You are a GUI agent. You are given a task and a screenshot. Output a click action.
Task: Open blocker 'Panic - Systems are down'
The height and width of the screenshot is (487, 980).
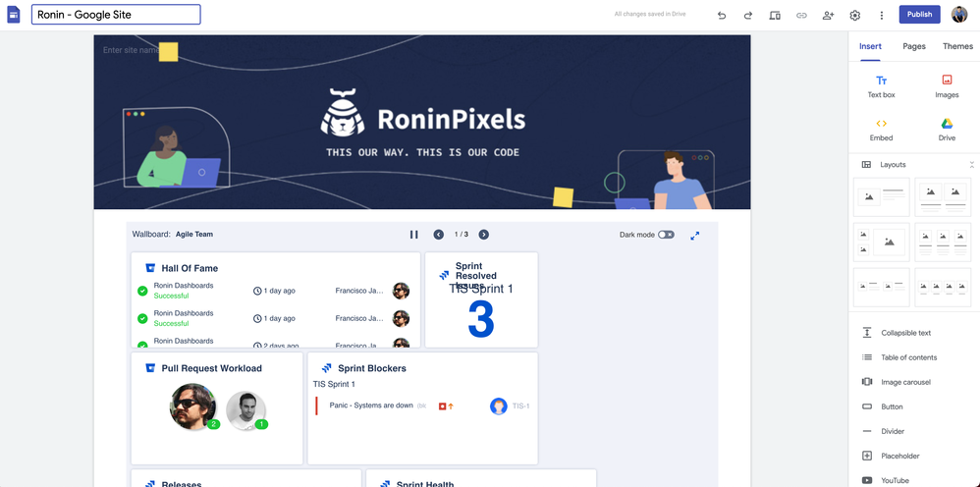pyautogui.click(x=371, y=406)
